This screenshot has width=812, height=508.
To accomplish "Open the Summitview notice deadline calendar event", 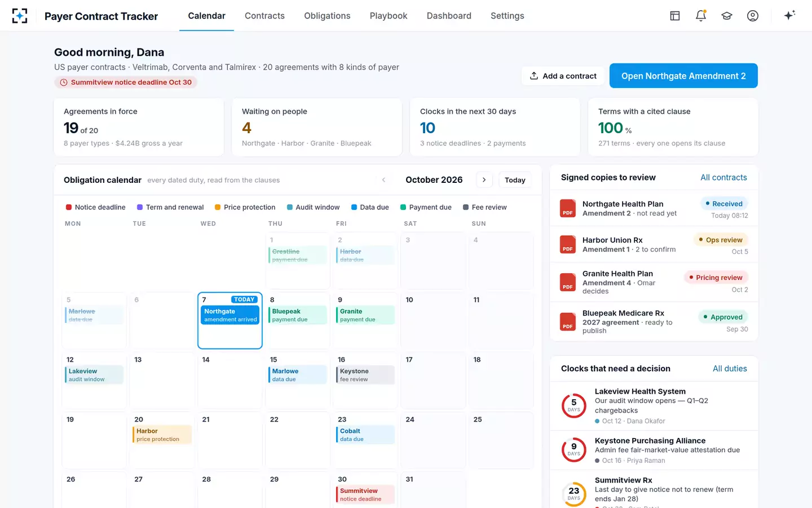I will pos(365,494).
